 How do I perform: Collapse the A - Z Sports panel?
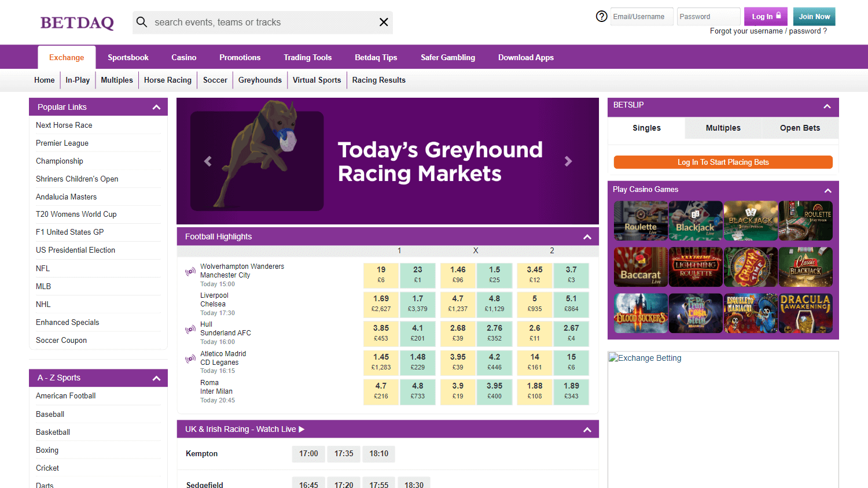tap(156, 378)
